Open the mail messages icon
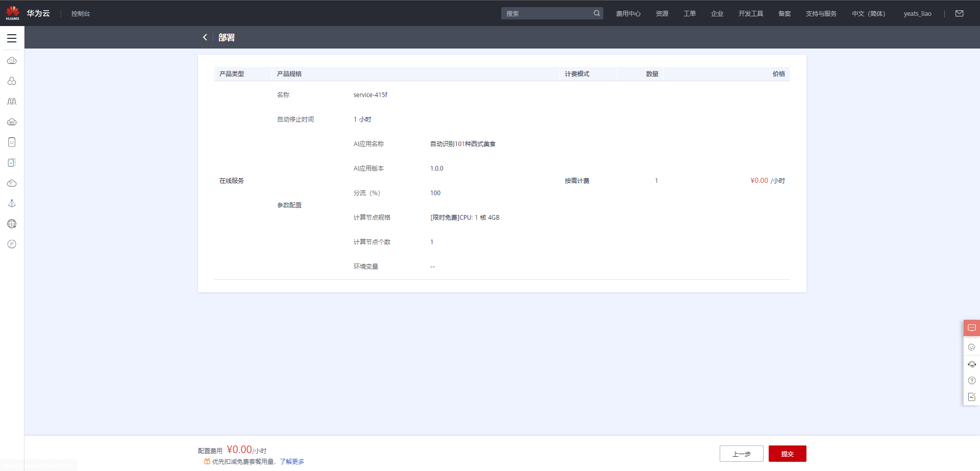This screenshot has height=471, width=980. 960,13
